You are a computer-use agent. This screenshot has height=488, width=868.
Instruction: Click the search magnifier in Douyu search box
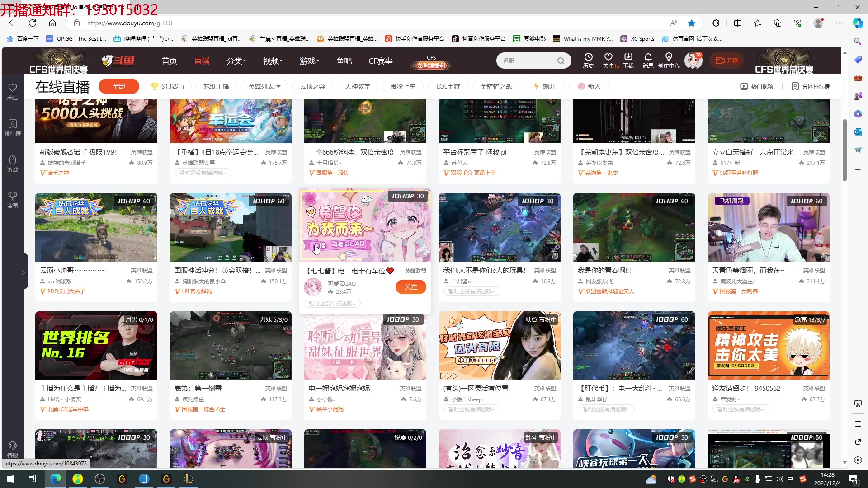coord(561,61)
